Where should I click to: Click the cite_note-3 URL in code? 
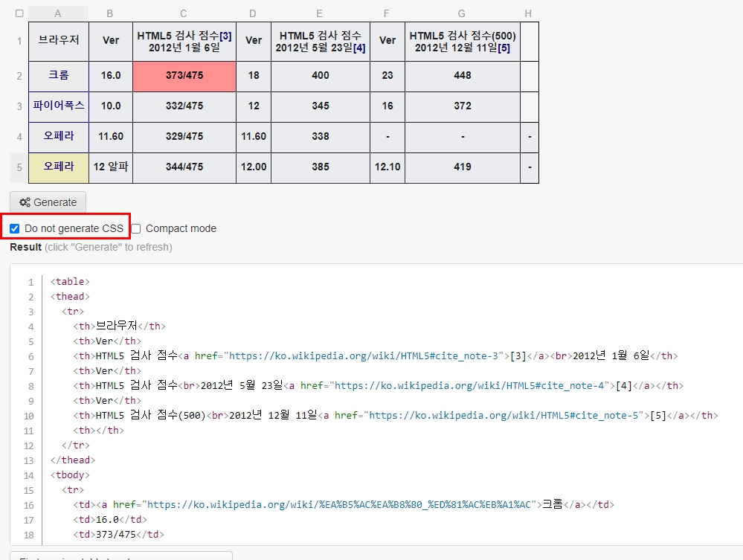tap(364, 355)
